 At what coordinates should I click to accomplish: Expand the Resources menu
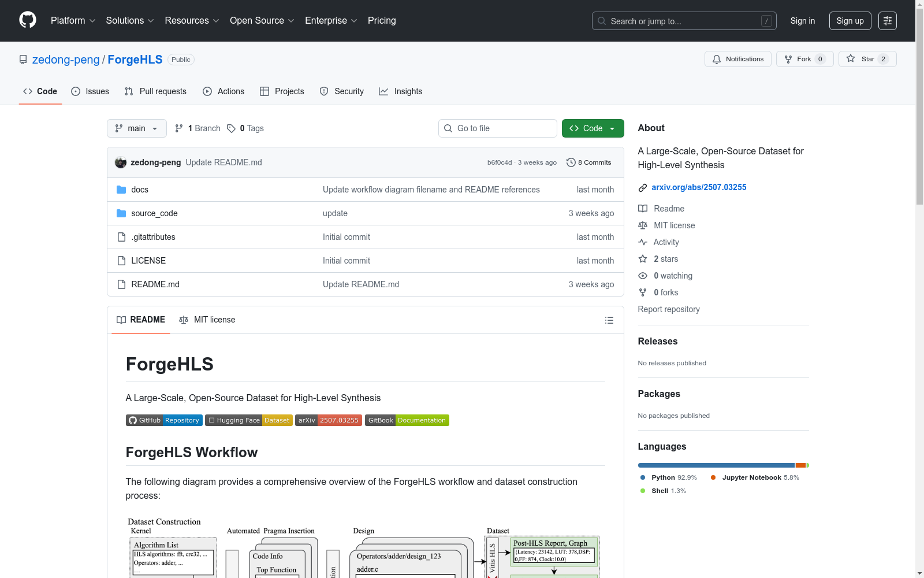192,21
